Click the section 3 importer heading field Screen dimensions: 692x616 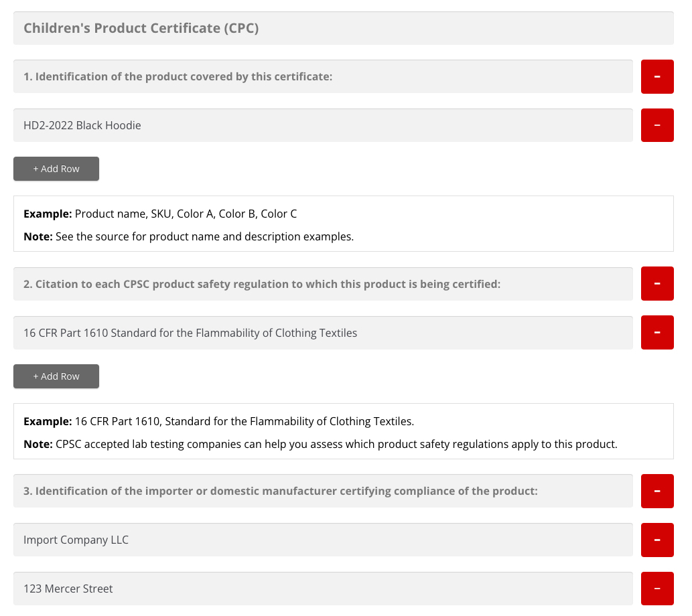click(323, 491)
